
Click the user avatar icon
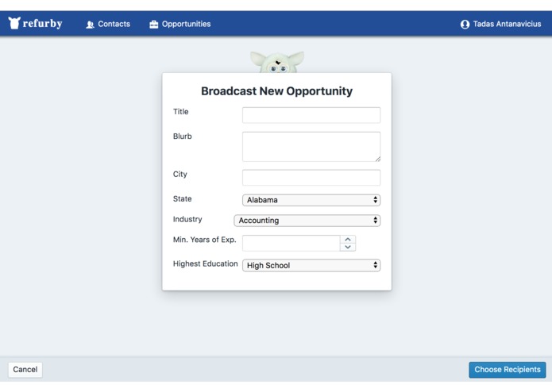(x=465, y=25)
